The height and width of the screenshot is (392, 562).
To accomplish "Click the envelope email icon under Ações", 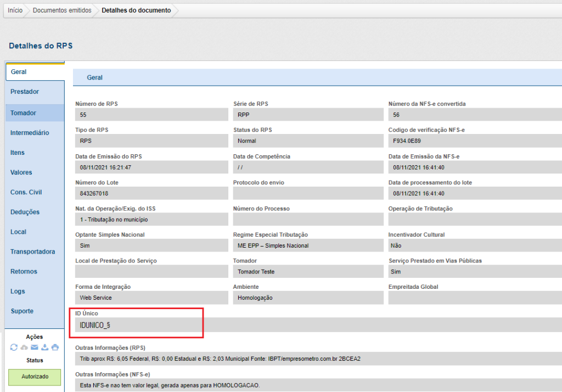I will [x=35, y=347].
